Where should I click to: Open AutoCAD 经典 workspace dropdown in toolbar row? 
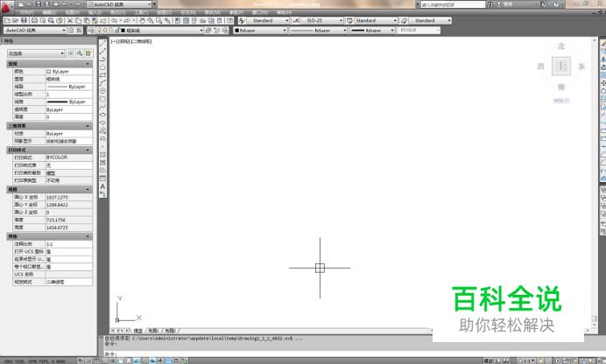tap(35, 30)
